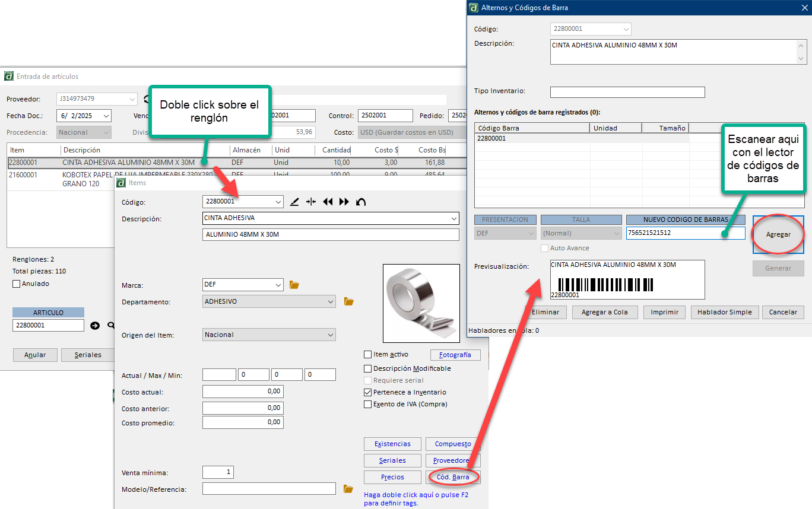Open the folder icon beside Departamento

[x=349, y=302]
